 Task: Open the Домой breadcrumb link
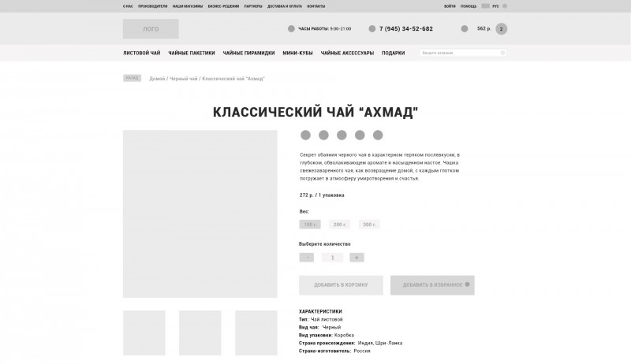(157, 79)
